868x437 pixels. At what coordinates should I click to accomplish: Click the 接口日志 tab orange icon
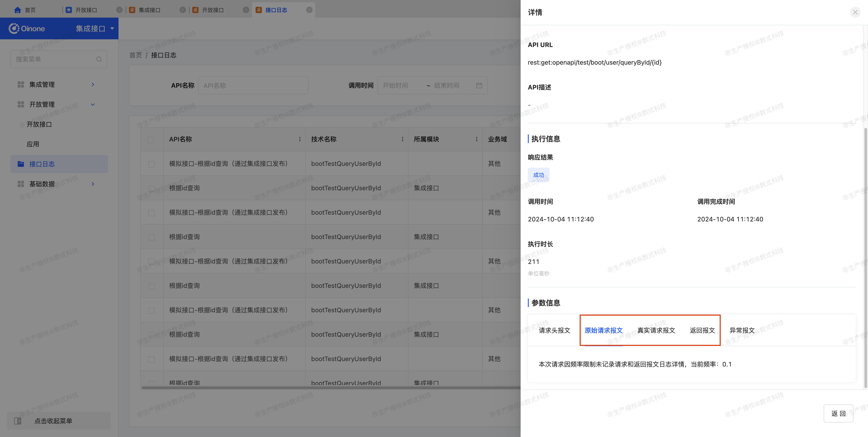259,10
